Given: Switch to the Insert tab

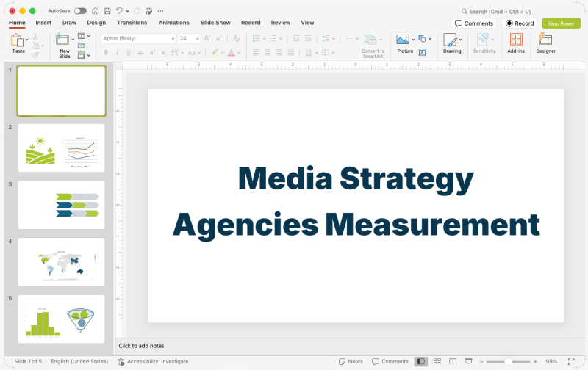Looking at the screenshot, I should click(x=43, y=23).
